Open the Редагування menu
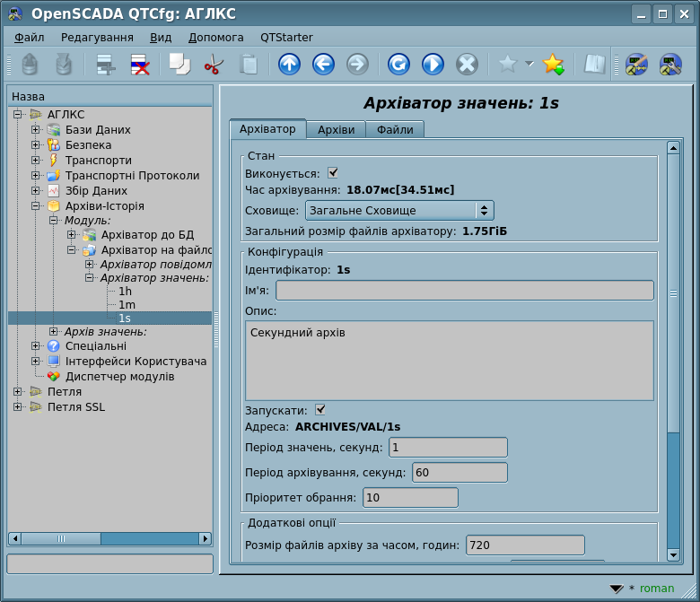 click(97, 38)
